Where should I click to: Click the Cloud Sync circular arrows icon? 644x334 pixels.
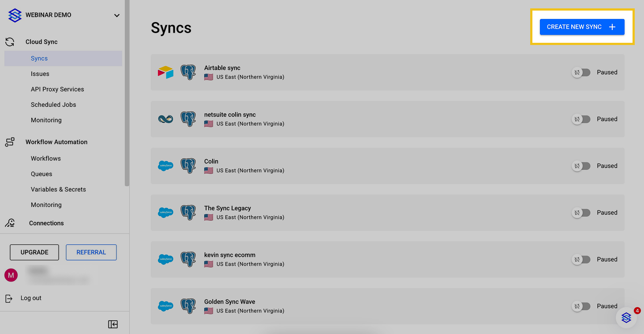pyautogui.click(x=10, y=42)
